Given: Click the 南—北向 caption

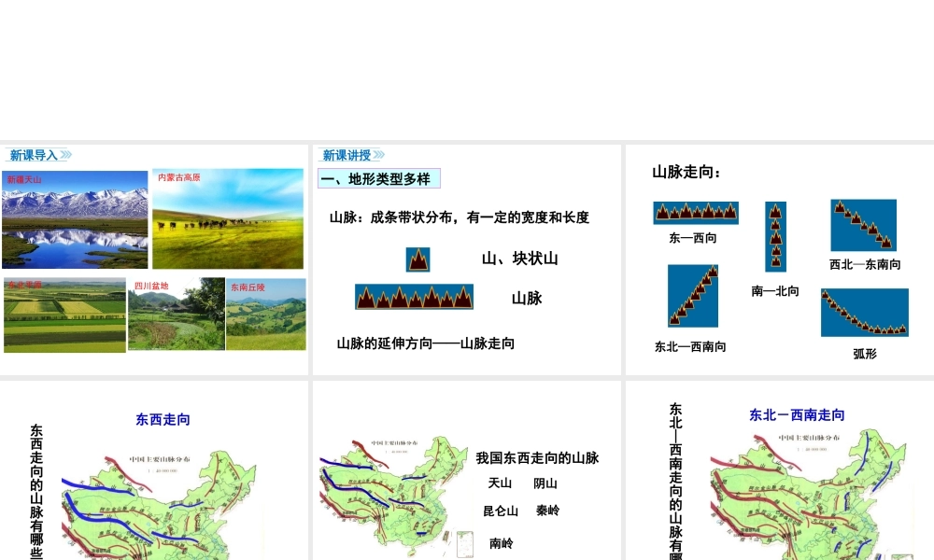Looking at the screenshot, I should (x=775, y=291).
